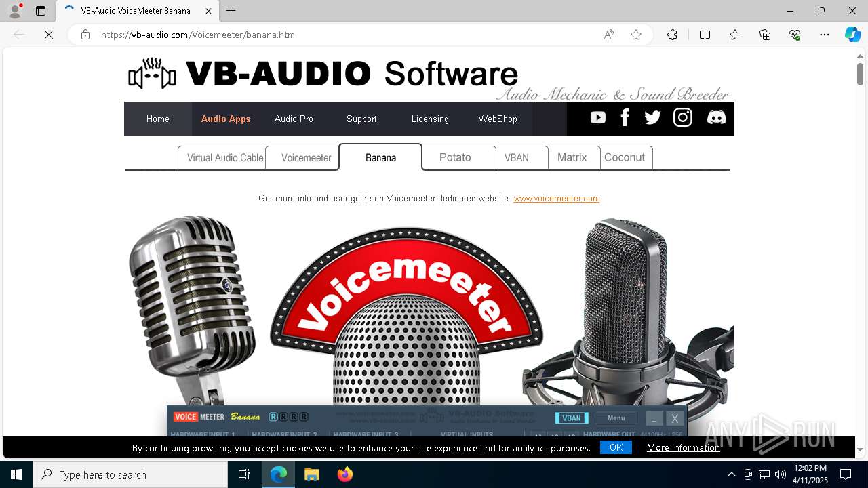Open the VB-Audio YouTube channel icon

[x=597, y=118]
